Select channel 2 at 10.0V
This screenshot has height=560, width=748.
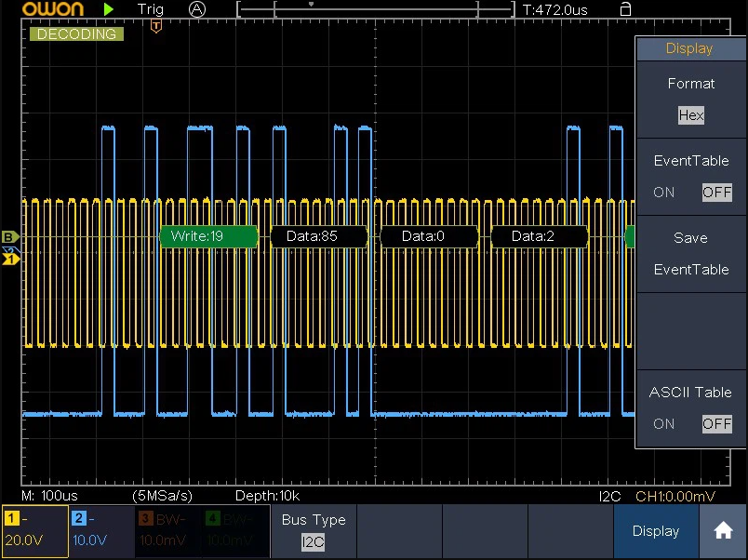pyautogui.click(x=100, y=530)
